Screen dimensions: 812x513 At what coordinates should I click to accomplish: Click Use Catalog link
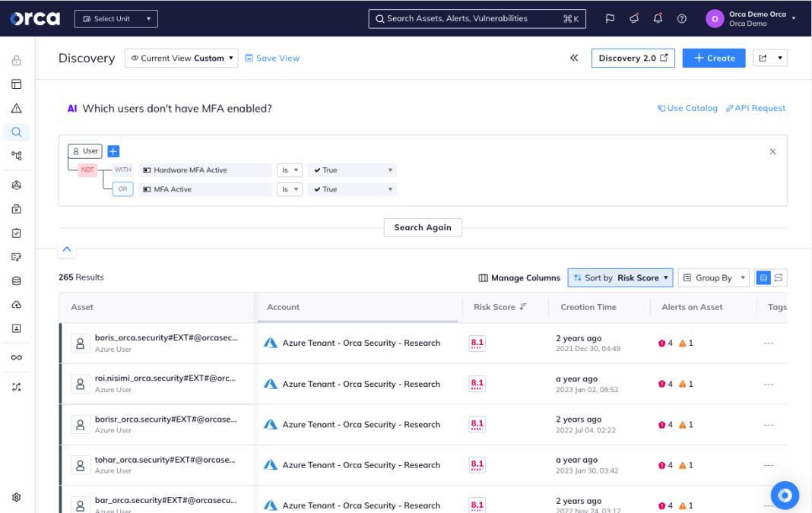[x=688, y=108]
